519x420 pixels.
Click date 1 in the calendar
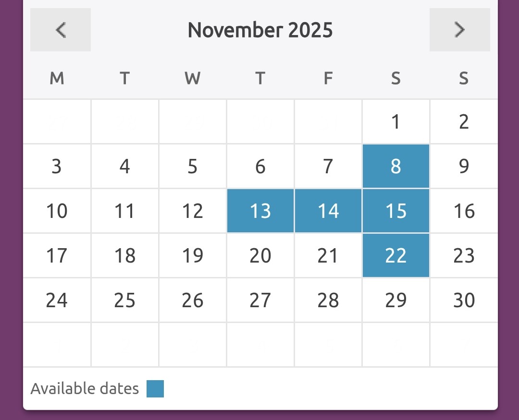click(x=395, y=122)
